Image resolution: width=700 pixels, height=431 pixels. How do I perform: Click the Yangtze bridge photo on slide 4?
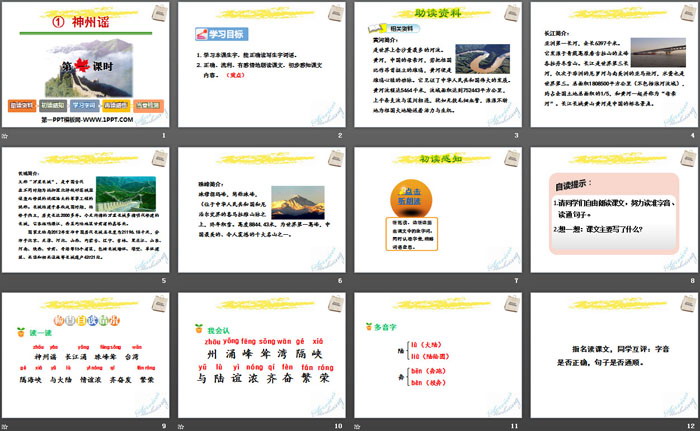[658, 52]
